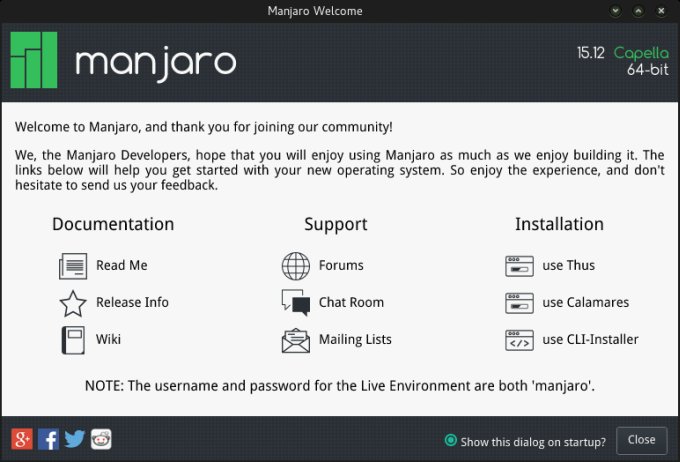Screen dimensions: 680x462
Task: Click the Documentation heading
Action: 113,224
